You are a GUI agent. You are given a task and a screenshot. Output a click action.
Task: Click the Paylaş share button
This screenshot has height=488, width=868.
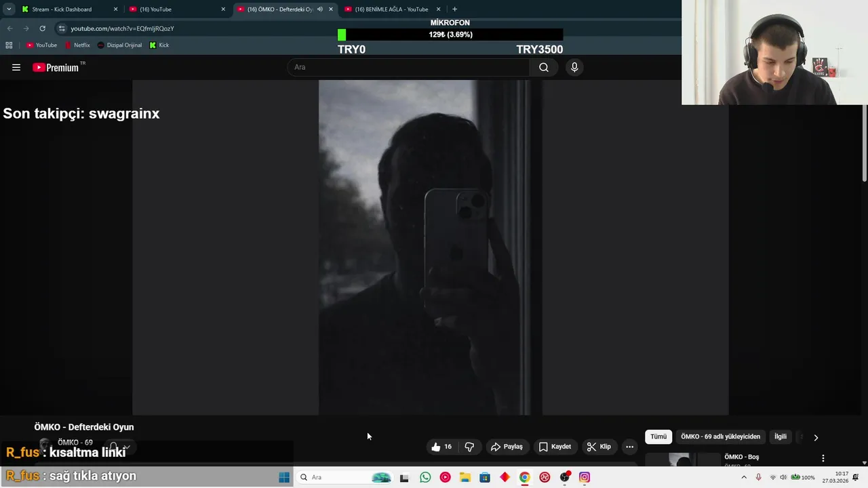[x=507, y=447]
